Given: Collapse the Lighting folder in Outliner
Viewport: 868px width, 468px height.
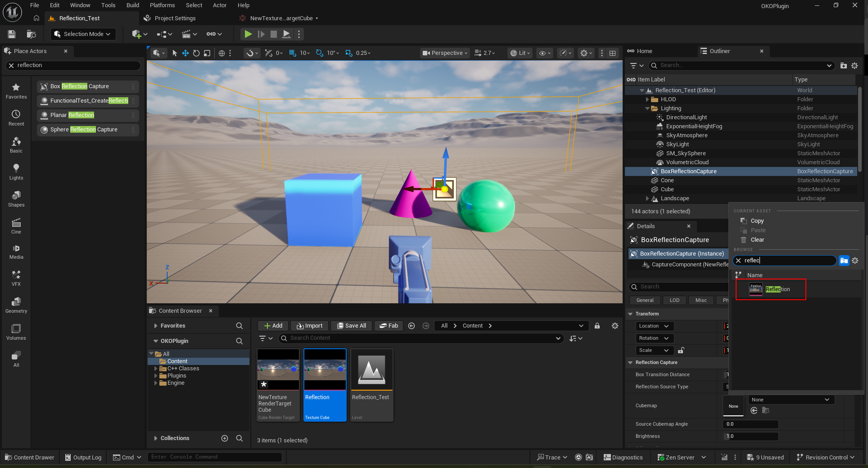Looking at the screenshot, I should (x=647, y=108).
